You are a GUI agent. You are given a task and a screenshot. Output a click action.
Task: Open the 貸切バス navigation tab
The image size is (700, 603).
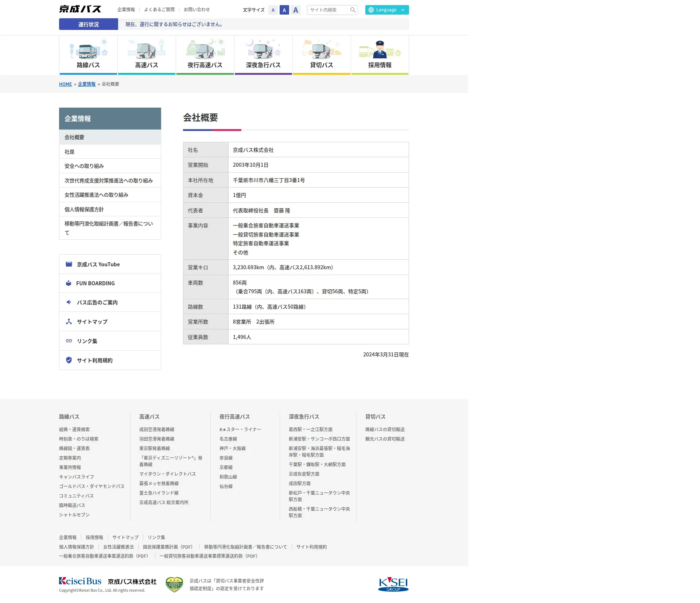coord(322,65)
